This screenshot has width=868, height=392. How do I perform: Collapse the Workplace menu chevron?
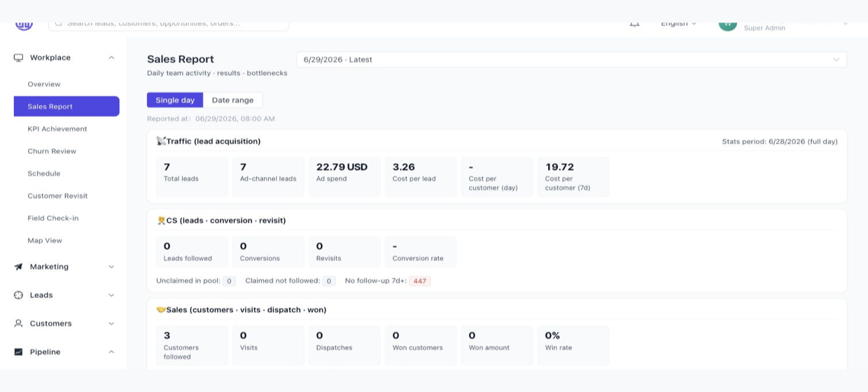(x=111, y=57)
